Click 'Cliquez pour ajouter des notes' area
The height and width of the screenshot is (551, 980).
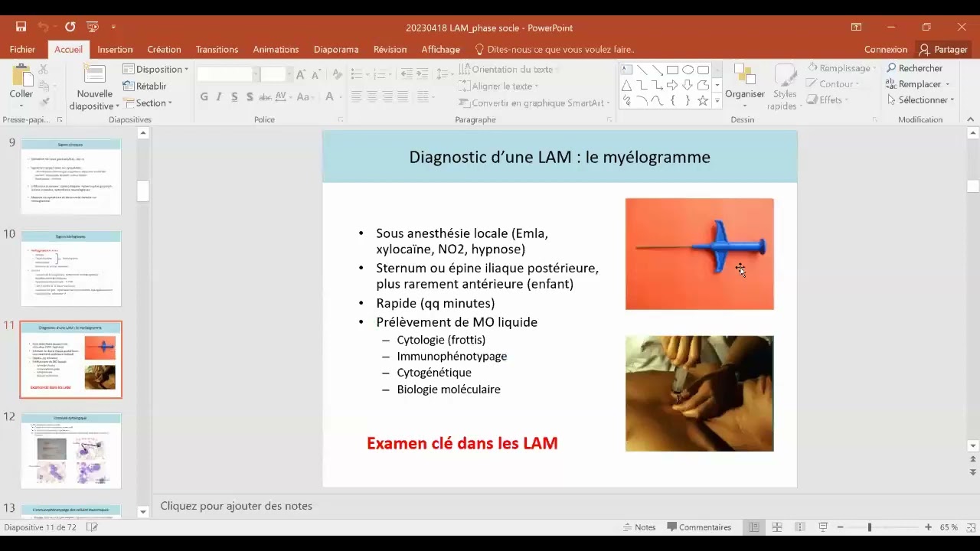coord(236,506)
